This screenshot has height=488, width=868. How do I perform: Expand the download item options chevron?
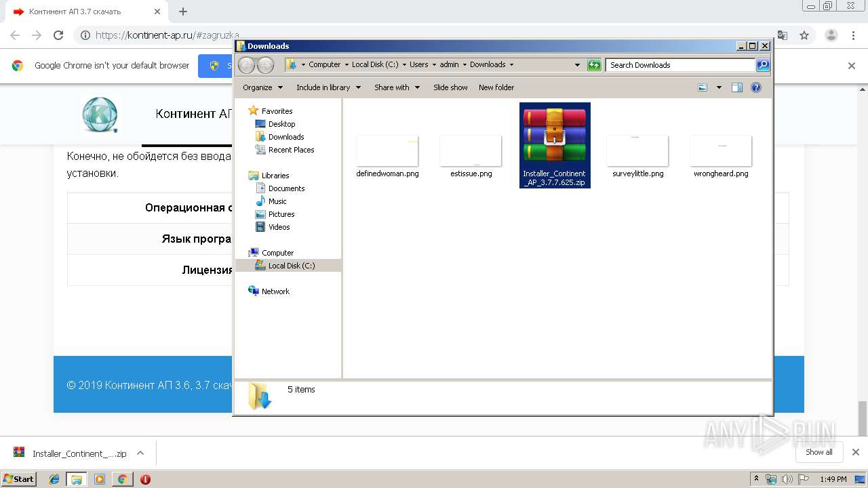140,453
